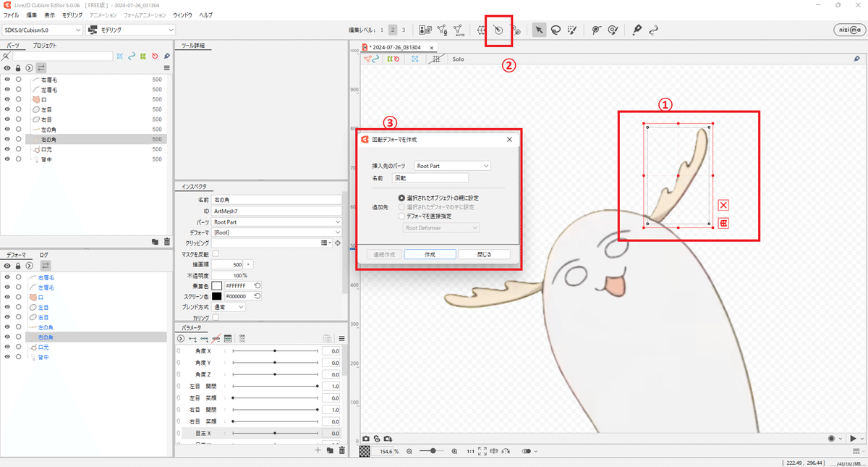Open パーツ Root Part dropdown in Inspector
Viewport: 868px width, 467px height.
tap(276, 222)
